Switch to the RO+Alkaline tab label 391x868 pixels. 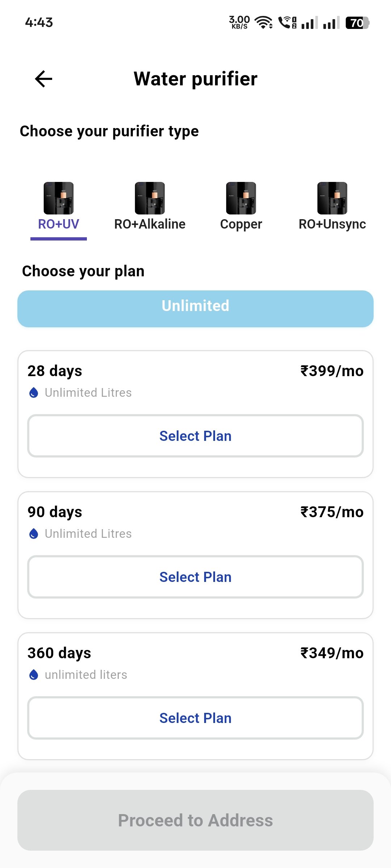(150, 224)
